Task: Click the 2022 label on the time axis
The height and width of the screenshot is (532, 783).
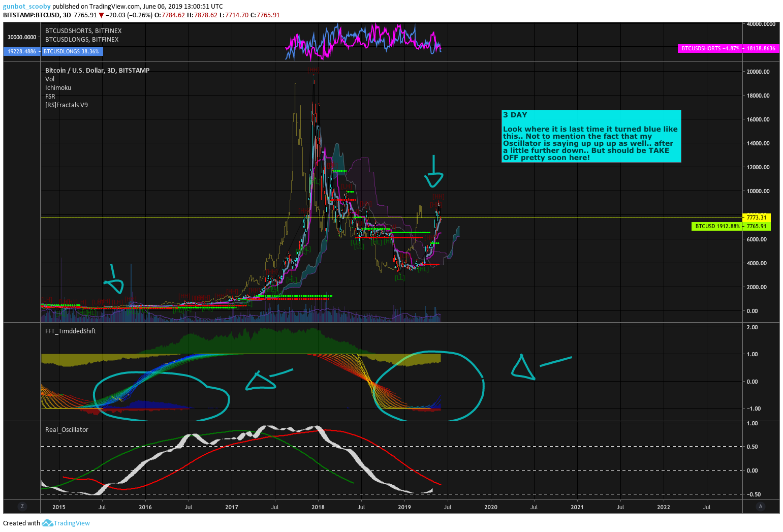Action: click(x=664, y=507)
